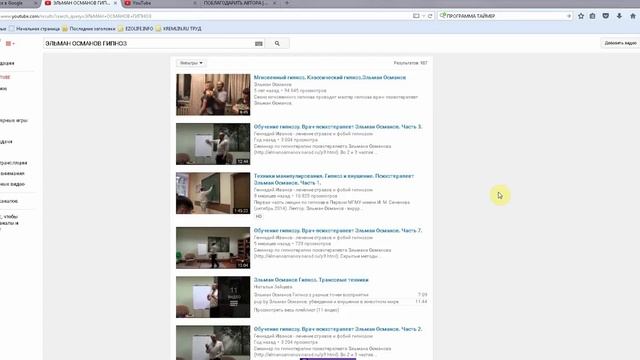This screenshot has width=640, height=360.
Task: Click thumbnail with 12:44 duration
Action: [213, 144]
